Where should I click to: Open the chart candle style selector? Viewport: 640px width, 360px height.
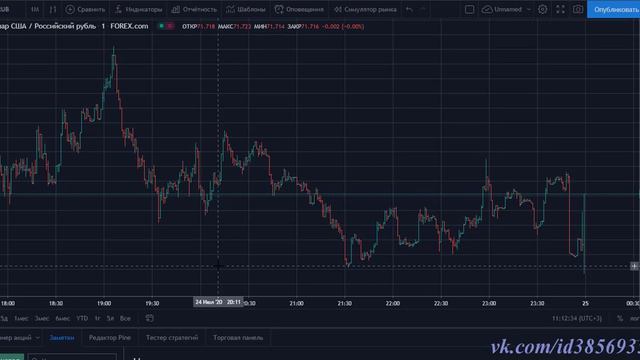click(x=53, y=9)
